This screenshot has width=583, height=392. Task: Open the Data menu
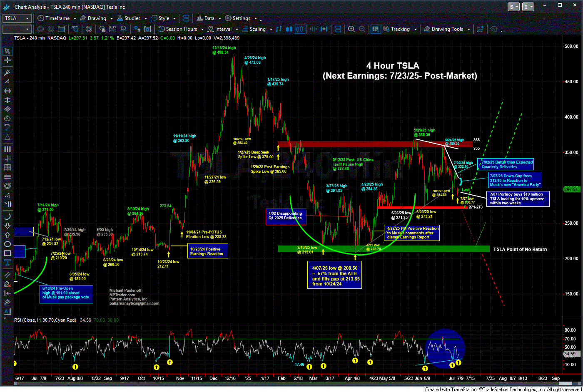point(205,18)
